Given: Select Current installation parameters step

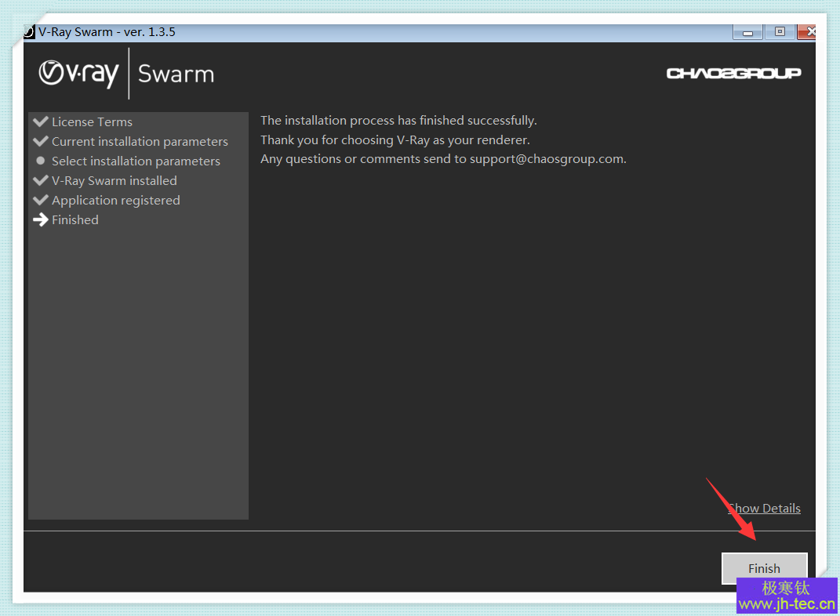Looking at the screenshot, I should [140, 141].
